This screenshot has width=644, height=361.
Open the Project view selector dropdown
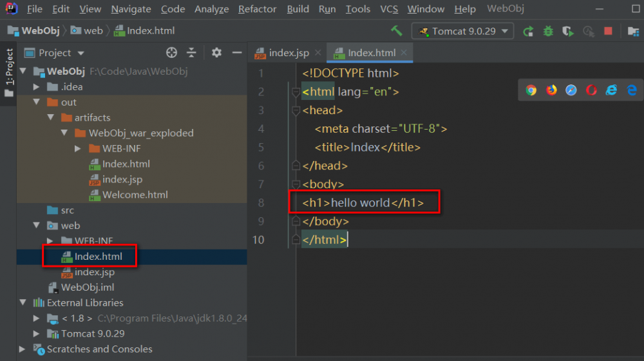pyautogui.click(x=54, y=53)
